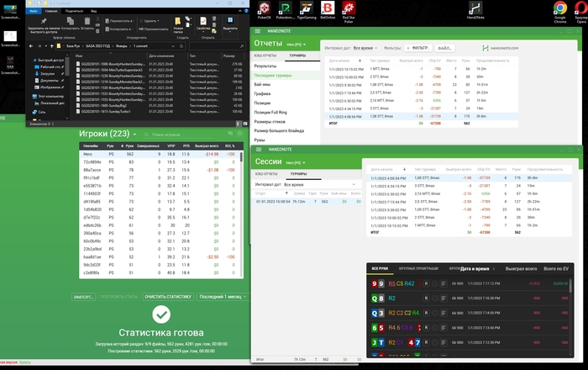
Task: Select Hero row in players table
Action: click(x=160, y=154)
